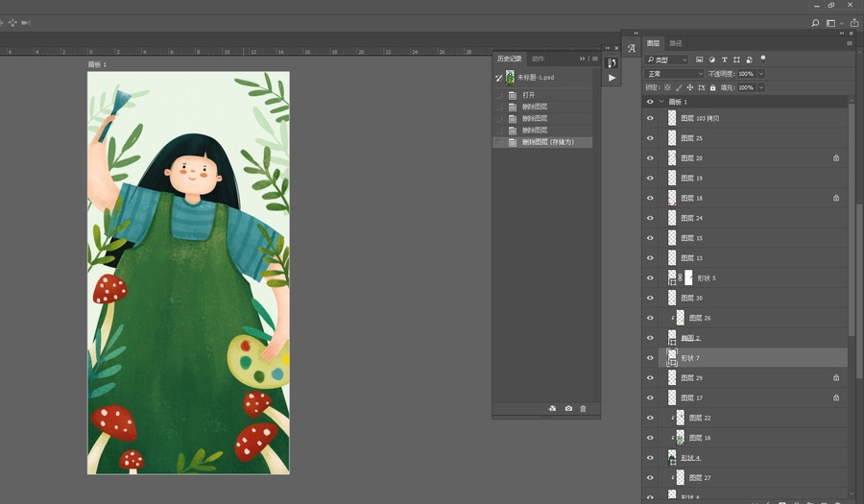Toggle visibility of 画板 1 artboard
The width and height of the screenshot is (864, 504).
pyautogui.click(x=650, y=102)
